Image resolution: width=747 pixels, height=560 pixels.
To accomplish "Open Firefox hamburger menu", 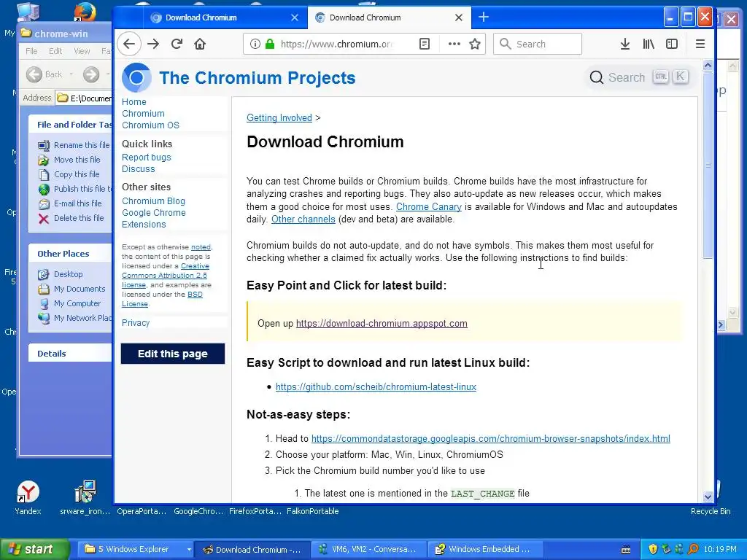I will point(700,44).
